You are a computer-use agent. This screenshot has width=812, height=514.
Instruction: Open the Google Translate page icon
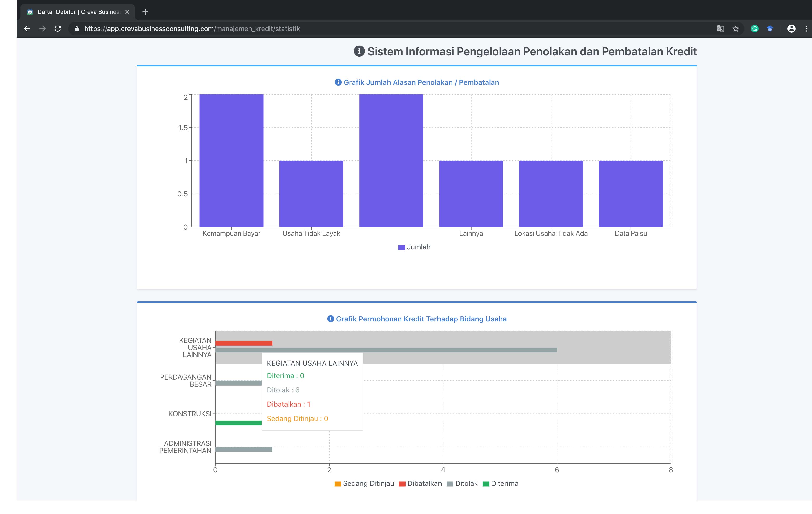tap(720, 29)
